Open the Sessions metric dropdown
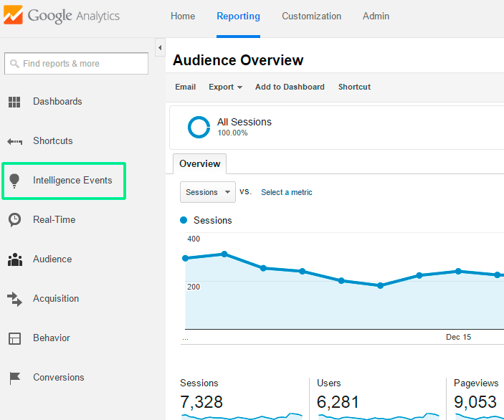This screenshot has height=420, width=504. (x=207, y=192)
